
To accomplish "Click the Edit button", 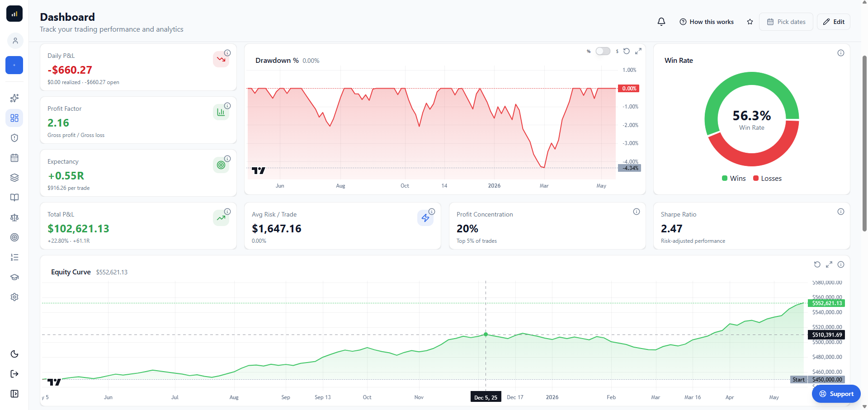I will tap(834, 22).
